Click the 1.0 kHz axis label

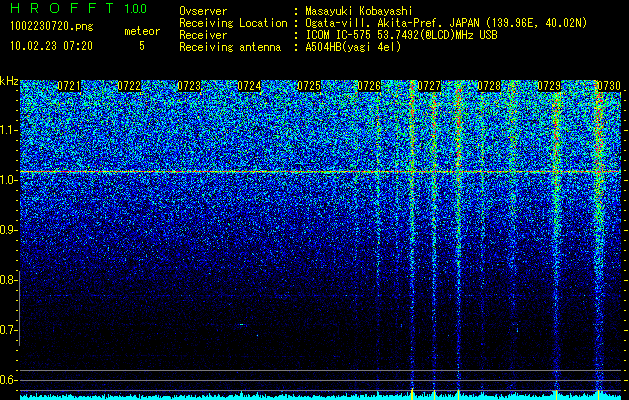(x=9, y=180)
